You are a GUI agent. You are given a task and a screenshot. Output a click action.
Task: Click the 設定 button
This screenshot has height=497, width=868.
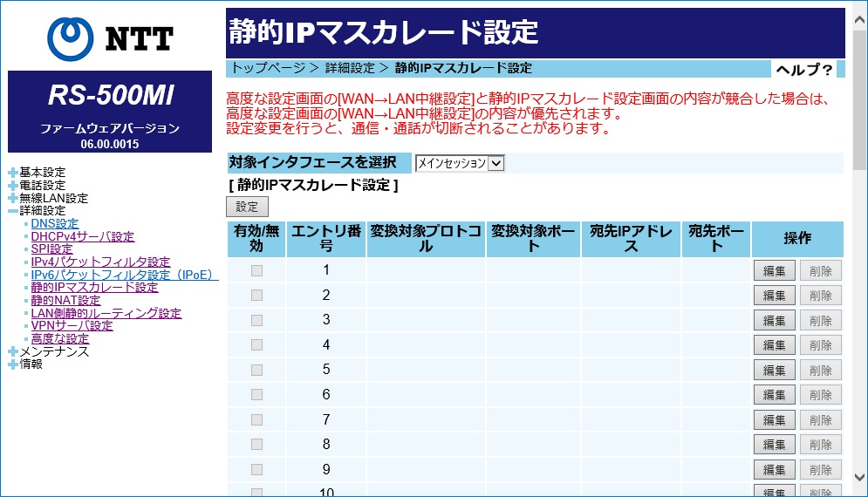(x=247, y=207)
